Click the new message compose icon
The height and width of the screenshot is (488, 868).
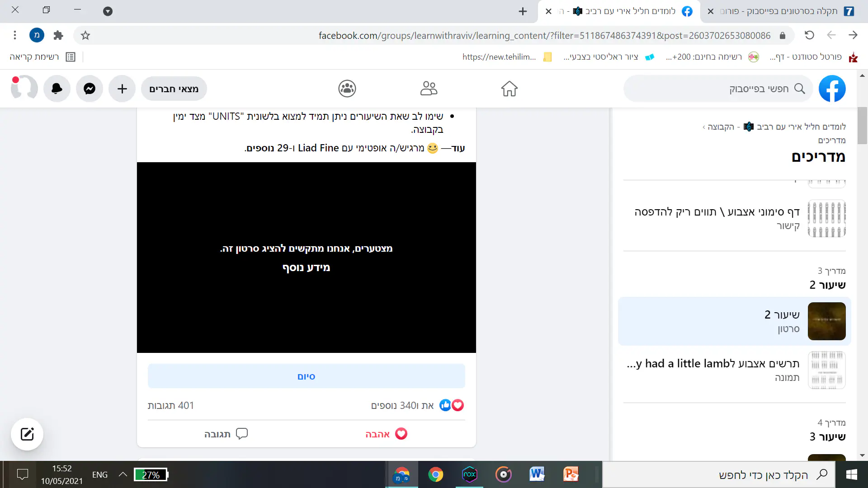27,434
